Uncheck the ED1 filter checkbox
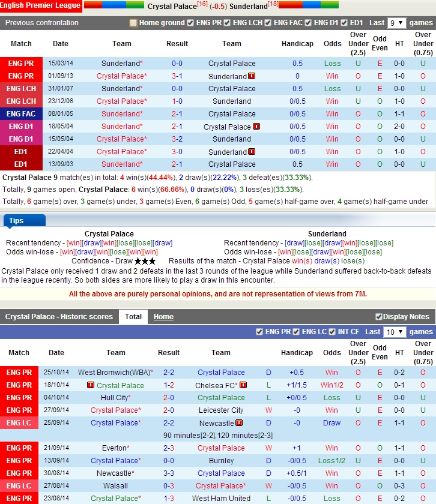Screen dimensions: 436x504 coord(344,23)
